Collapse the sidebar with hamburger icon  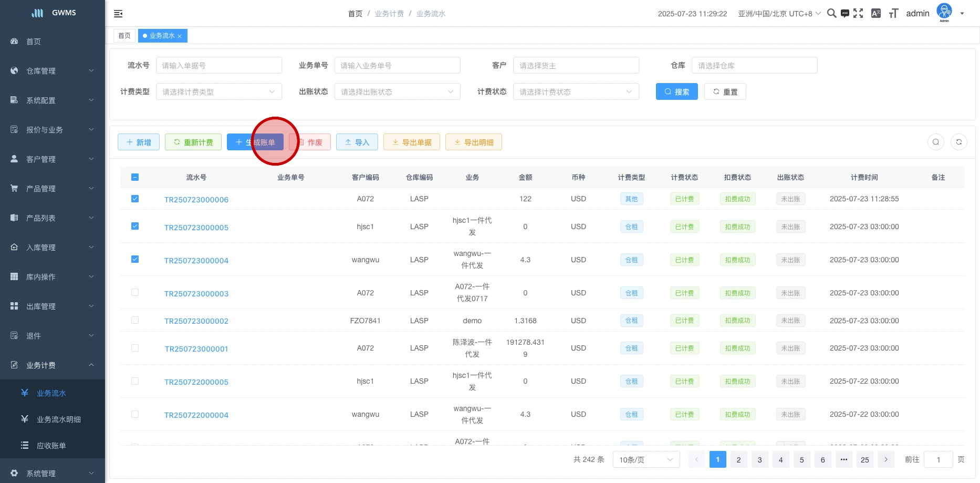(118, 14)
